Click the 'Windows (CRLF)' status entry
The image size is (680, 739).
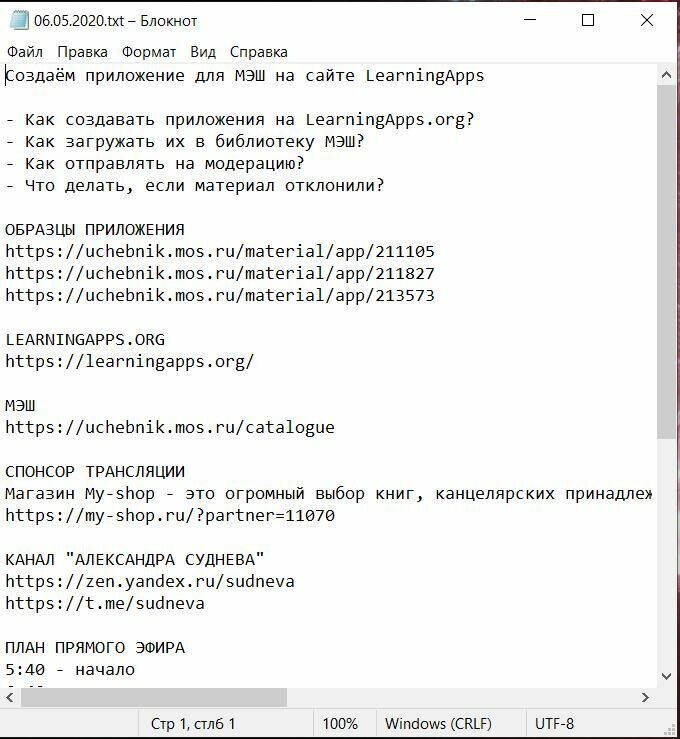(x=438, y=723)
